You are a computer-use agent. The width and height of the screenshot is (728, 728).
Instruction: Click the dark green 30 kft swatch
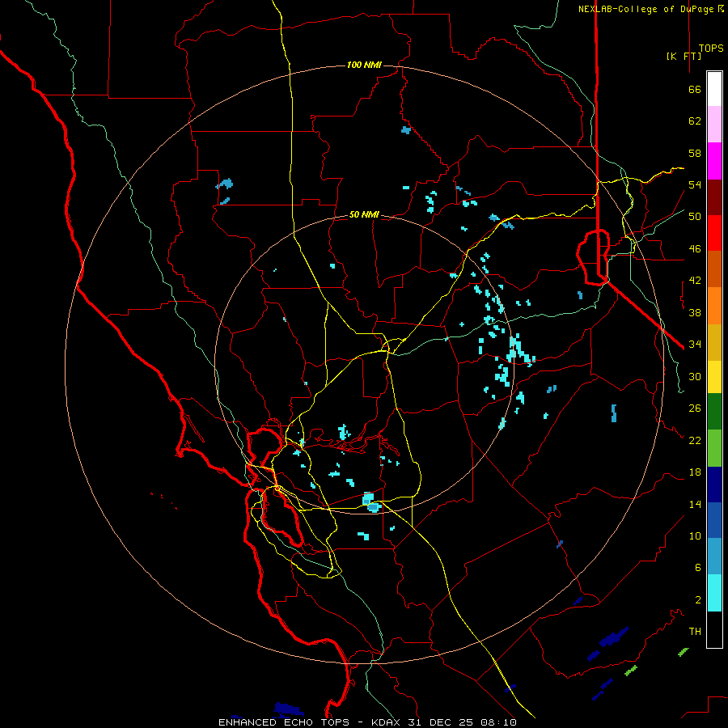714,412
